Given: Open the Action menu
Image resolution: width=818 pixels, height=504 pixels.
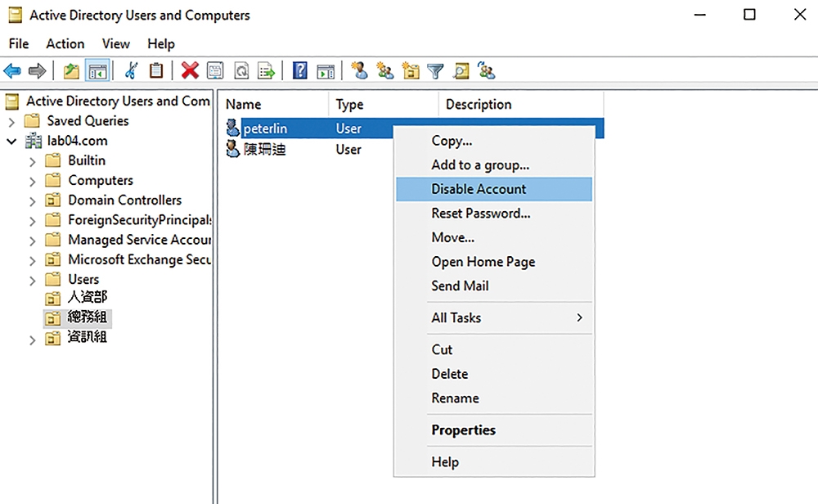Looking at the screenshot, I should coord(65,44).
